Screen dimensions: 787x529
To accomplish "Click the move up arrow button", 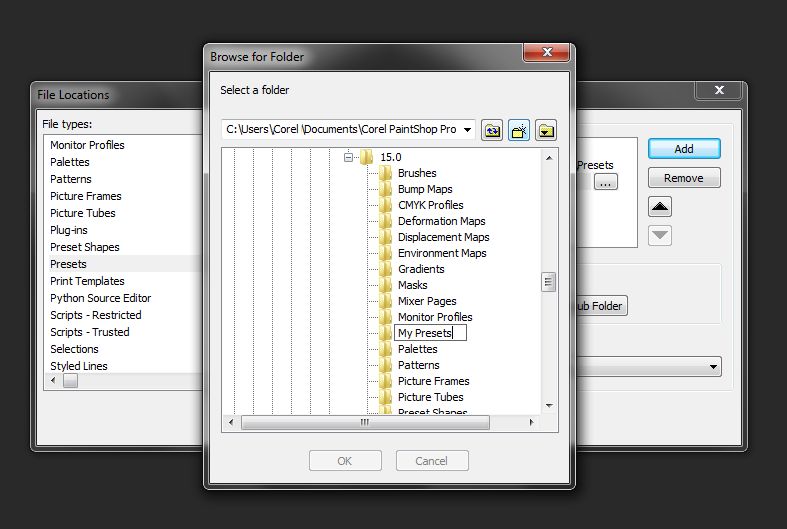I will click(660, 207).
